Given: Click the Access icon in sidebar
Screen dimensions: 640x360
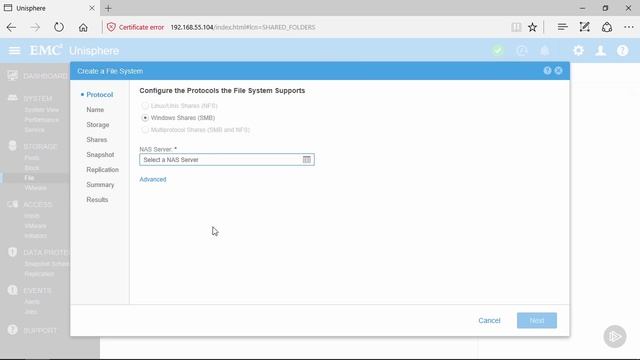Looking at the screenshot, I should click(x=13, y=204).
